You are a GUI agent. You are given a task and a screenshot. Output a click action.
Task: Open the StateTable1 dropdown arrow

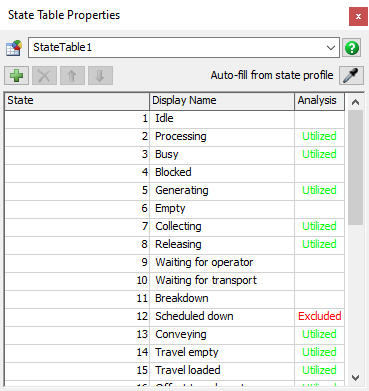click(331, 48)
